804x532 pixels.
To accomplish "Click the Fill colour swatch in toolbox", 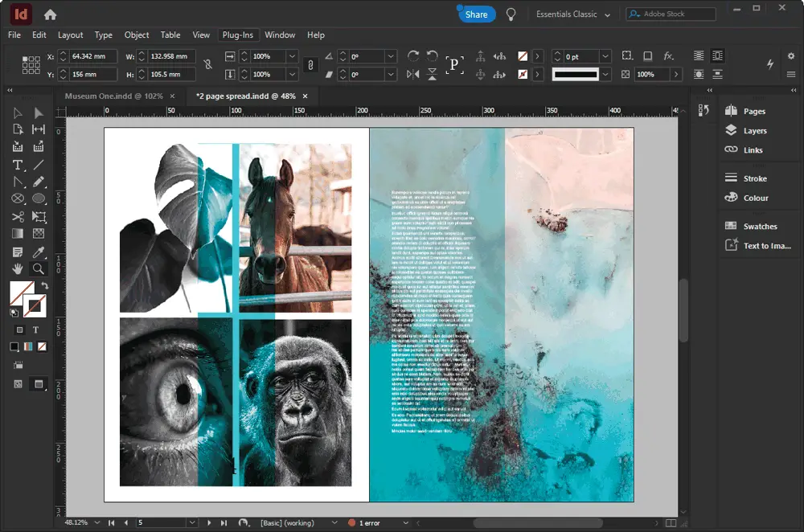I will point(21,291).
